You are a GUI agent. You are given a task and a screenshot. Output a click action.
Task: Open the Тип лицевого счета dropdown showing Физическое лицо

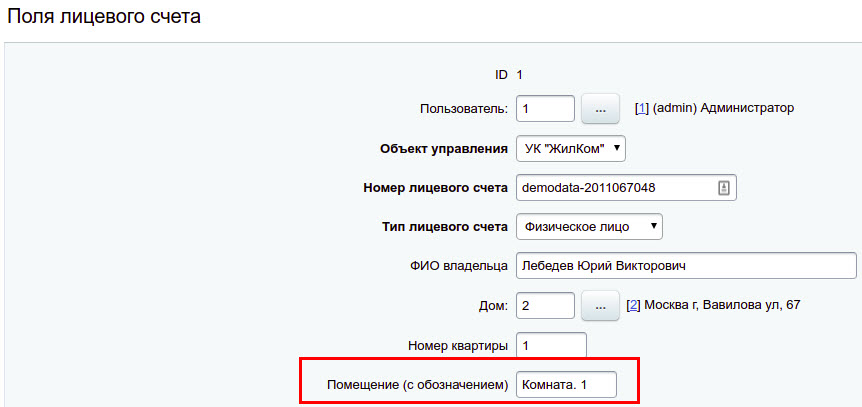[x=589, y=227]
